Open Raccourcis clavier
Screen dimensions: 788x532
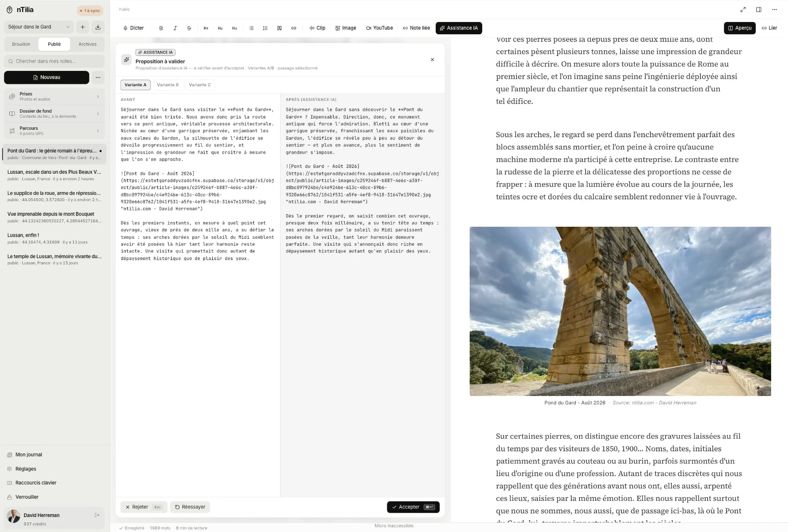tap(36, 483)
